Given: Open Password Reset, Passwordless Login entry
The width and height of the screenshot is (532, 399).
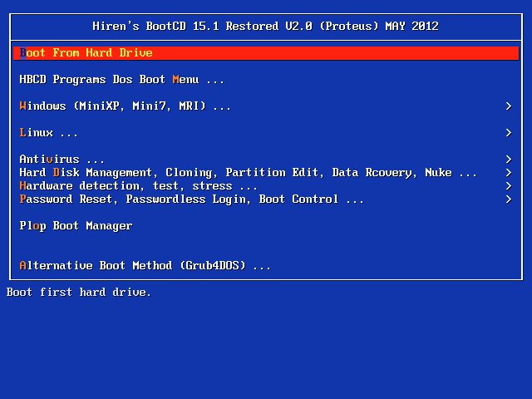Looking at the screenshot, I should [266, 199].
